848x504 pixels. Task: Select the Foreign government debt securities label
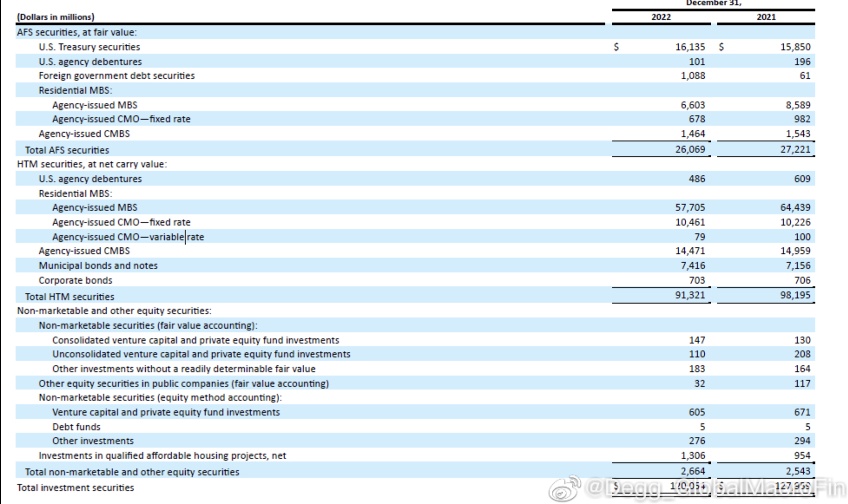pos(116,76)
